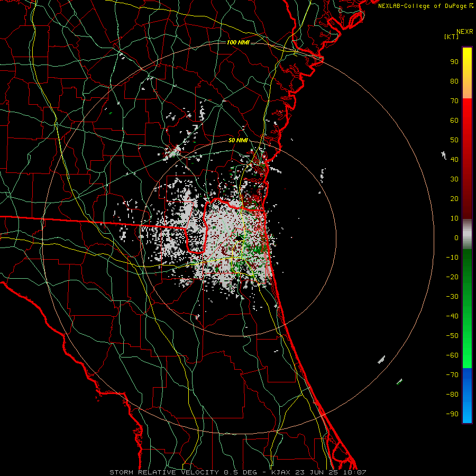This screenshot has height=476, width=476.
Task: Click the [KT] units label
Action: [x=451, y=36]
